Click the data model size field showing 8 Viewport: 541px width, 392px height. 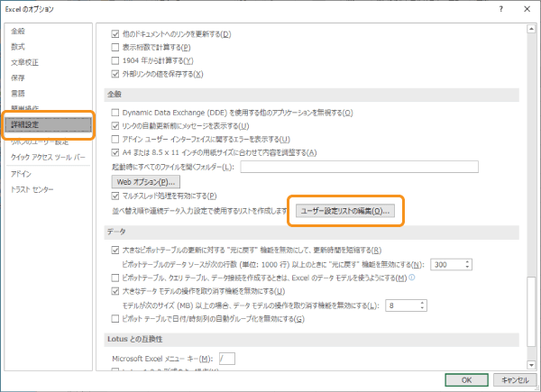pyautogui.click(x=402, y=305)
